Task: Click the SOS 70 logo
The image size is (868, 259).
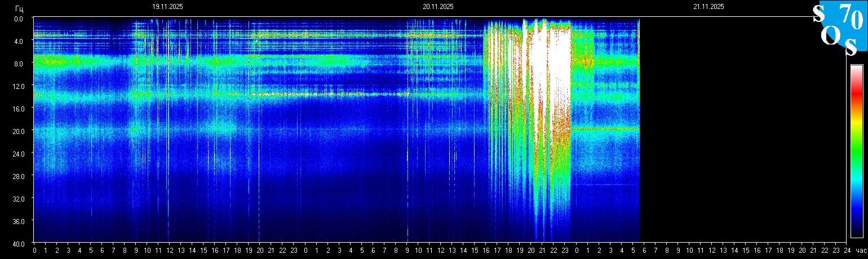Action: (840, 28)
